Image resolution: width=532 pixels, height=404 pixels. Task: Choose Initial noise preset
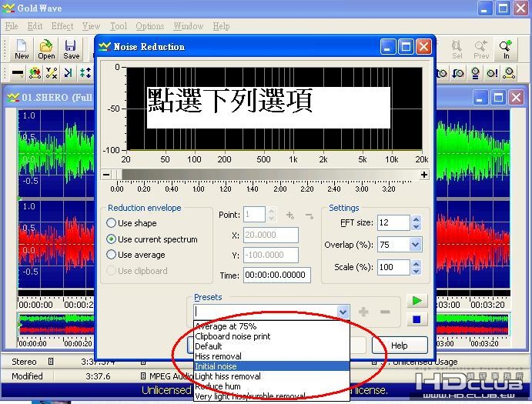coord(272,366)
